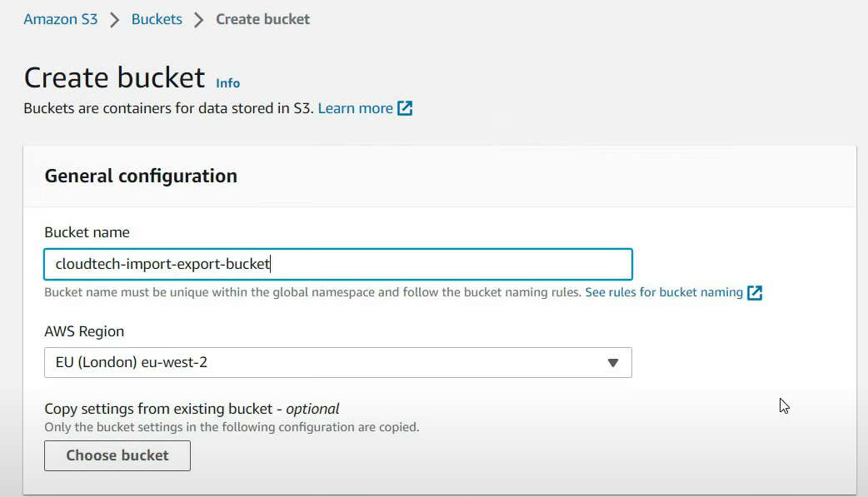Click the Create bucket page title
The image size is (868, 497).
(115, 77)
